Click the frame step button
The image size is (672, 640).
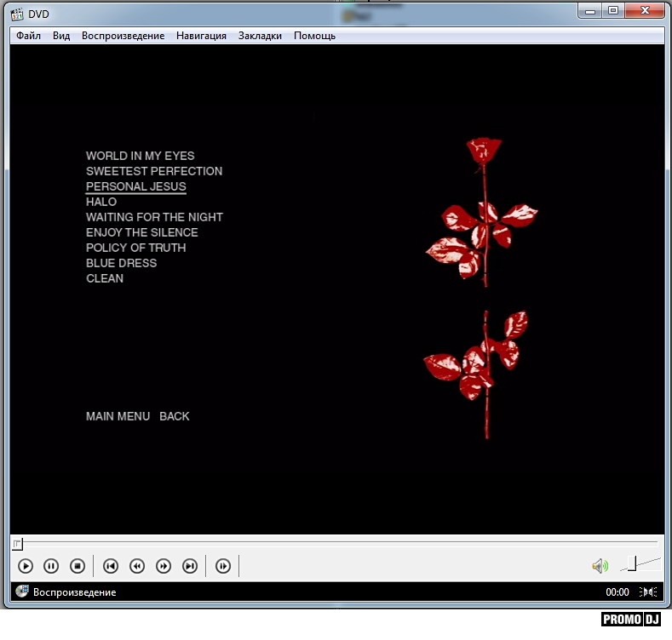point(223,566)
